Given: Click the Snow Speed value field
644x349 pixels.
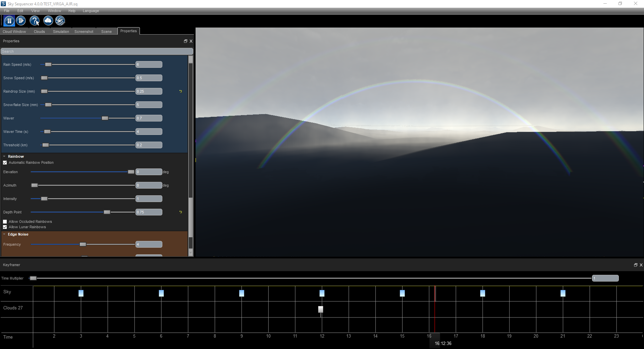Looking at the screenshot, I should coord(149,78).
